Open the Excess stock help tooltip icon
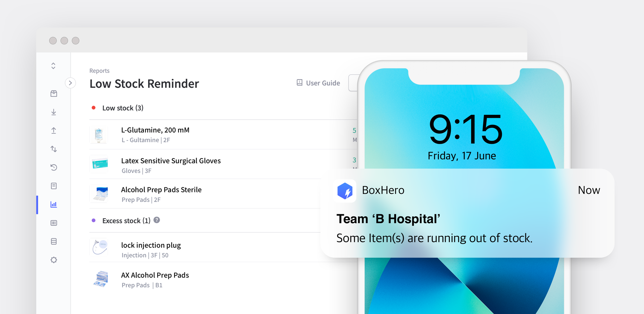The height and width of the screenshot is (314, 644). click(x=157, y=220)
